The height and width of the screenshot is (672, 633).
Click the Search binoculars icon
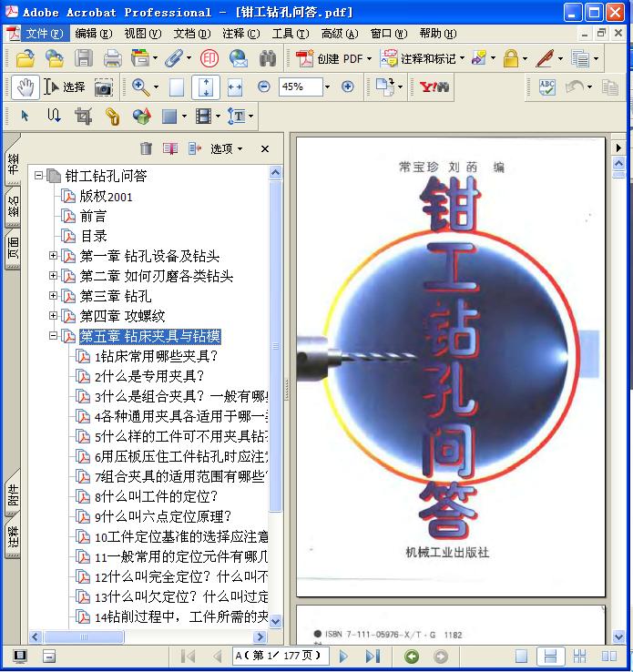[268, 58]
